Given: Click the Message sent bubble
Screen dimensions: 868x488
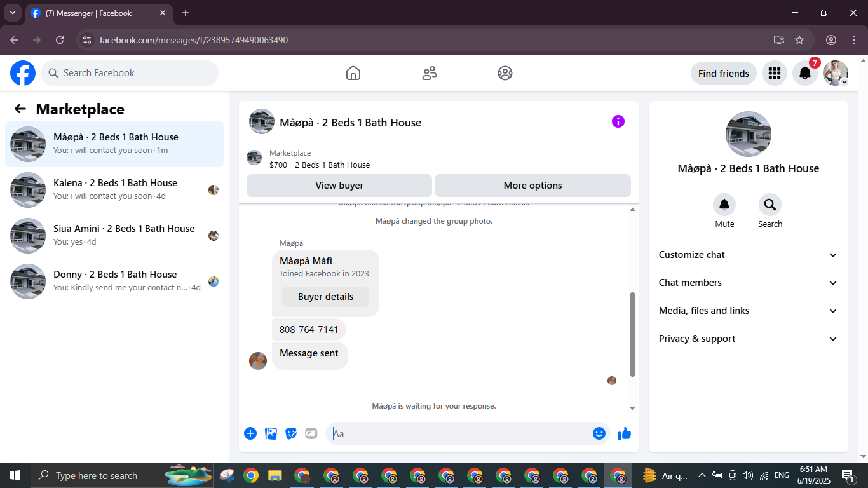Looking at the screenshot, I should click(x=309, y=356).
